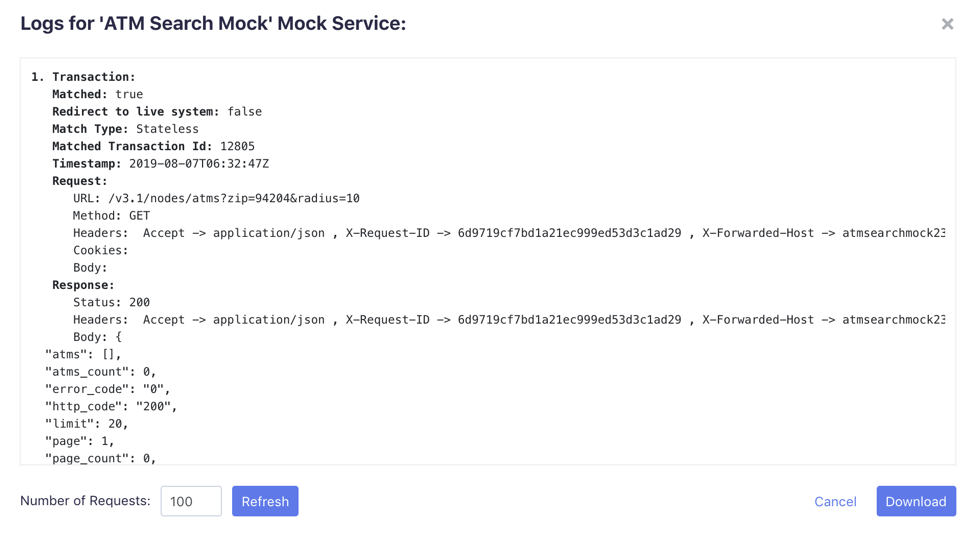Click the 'Match Type: Stateless' line
Image resolution: width=974 pixels, height=533 pixels.
[x=125, y=129]
